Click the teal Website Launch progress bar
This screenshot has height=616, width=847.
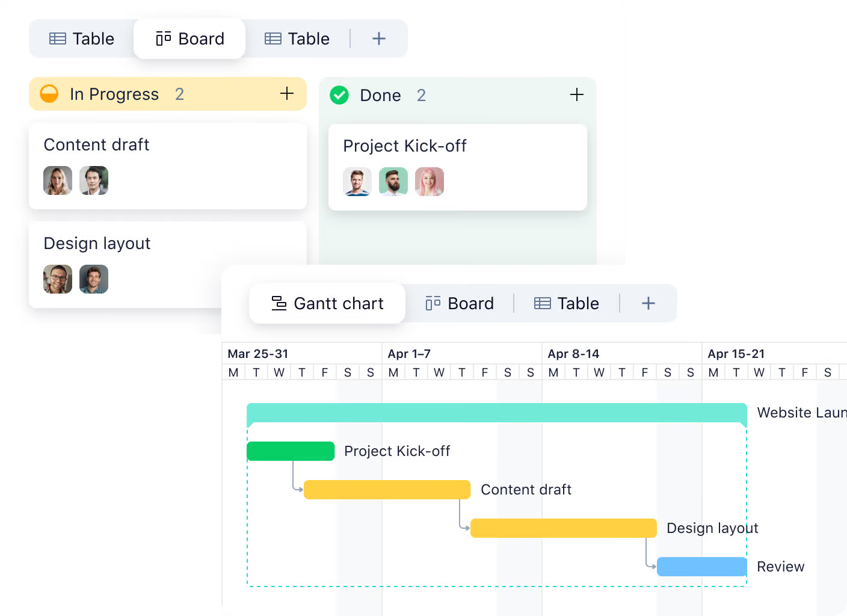click(x=496, y=414)
